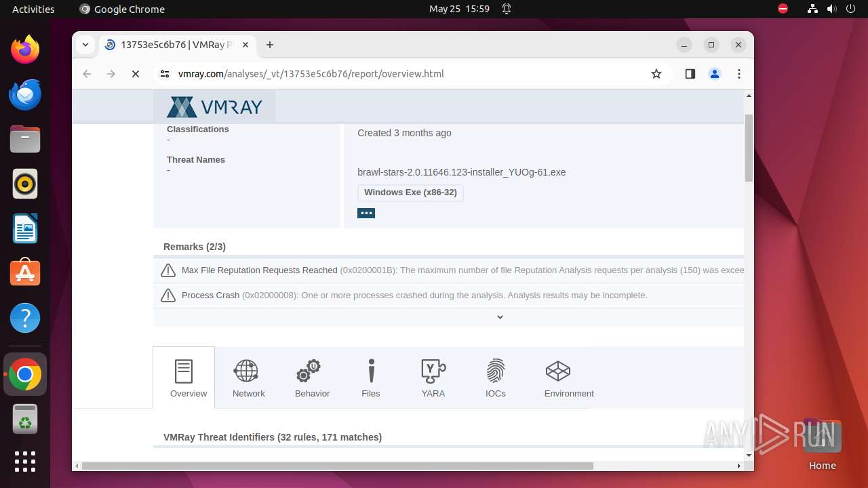Go back to previous page
Screen dimensions: 868x488
(87, 74)
